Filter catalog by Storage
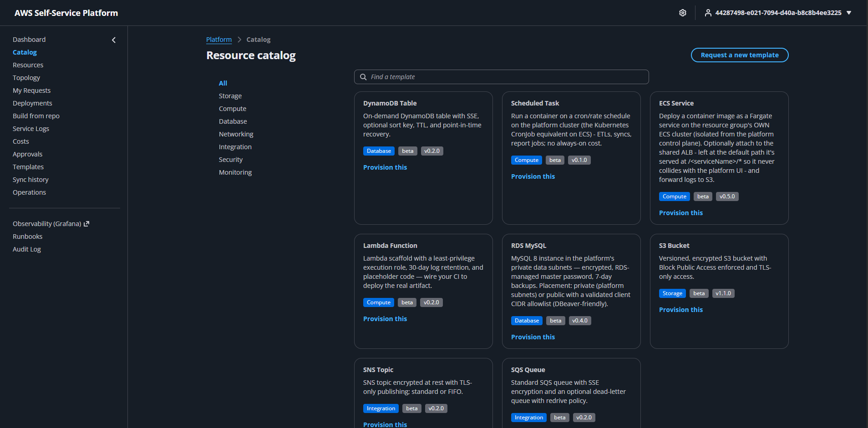The width and height of the screenshot is (868, 428). pyautogui.click(x=230, y=96)
